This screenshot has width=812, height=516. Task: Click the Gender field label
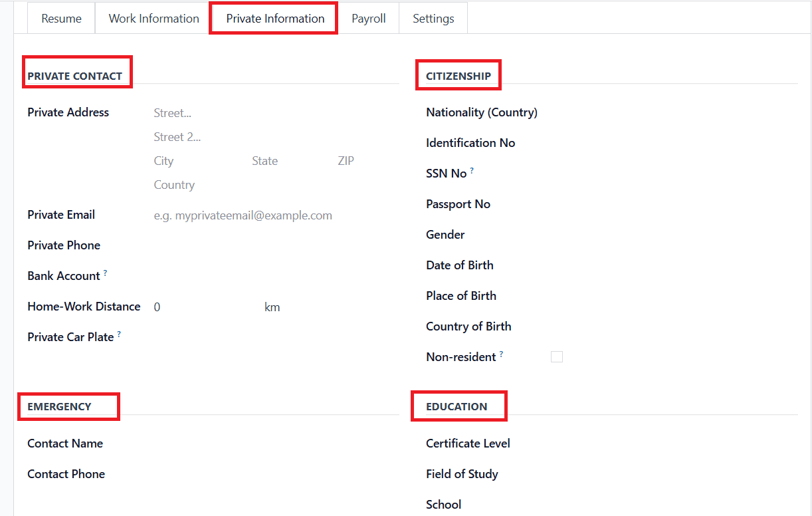(445, 235)
